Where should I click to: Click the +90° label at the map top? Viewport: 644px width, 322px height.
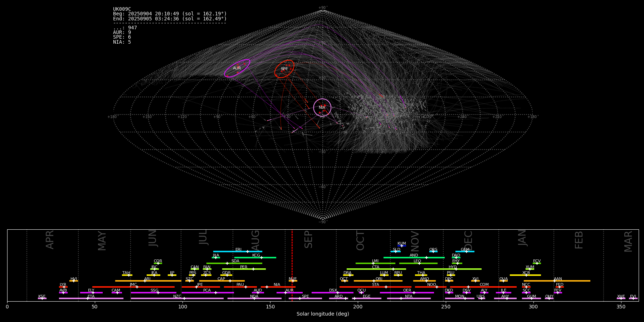pyautogui.click(x=322, y=8)
